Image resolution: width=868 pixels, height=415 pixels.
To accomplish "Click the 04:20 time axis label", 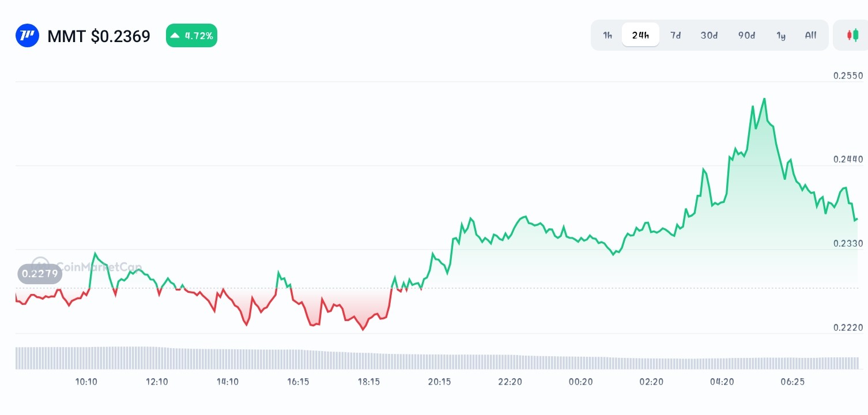I will point(722,382).
